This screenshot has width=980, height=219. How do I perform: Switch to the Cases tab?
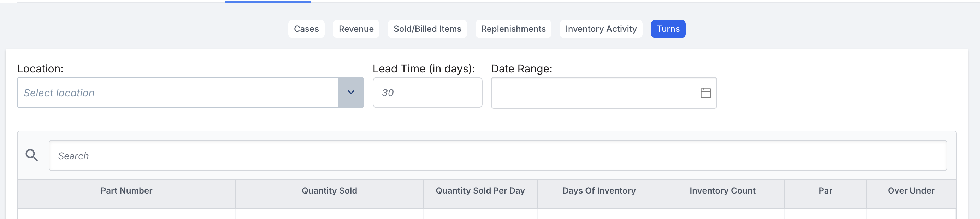[x=306, y=29]
